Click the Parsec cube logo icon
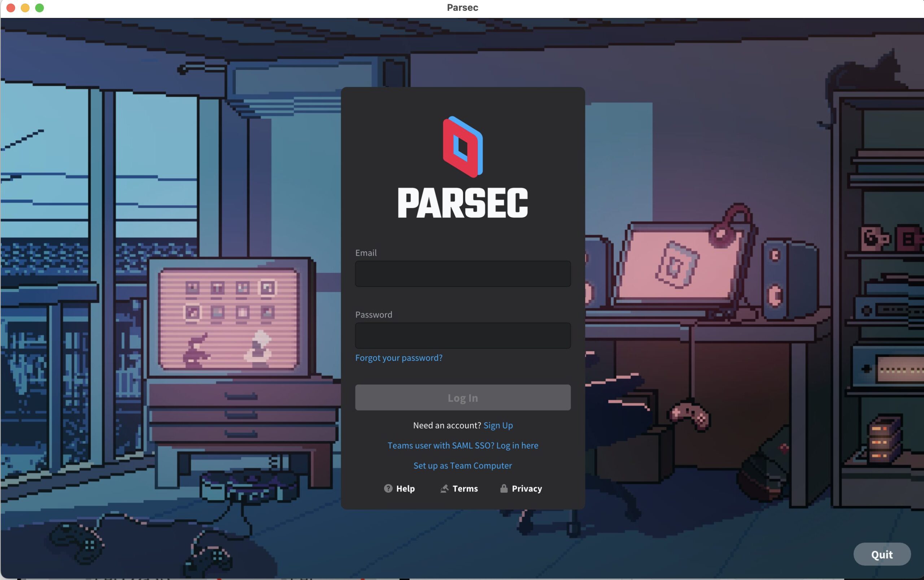924x580 pixels. tap(462, 147)
